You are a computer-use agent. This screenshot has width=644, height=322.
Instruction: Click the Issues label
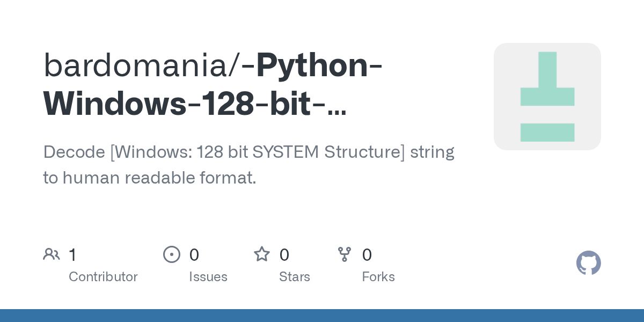click(x=208, y=277)
